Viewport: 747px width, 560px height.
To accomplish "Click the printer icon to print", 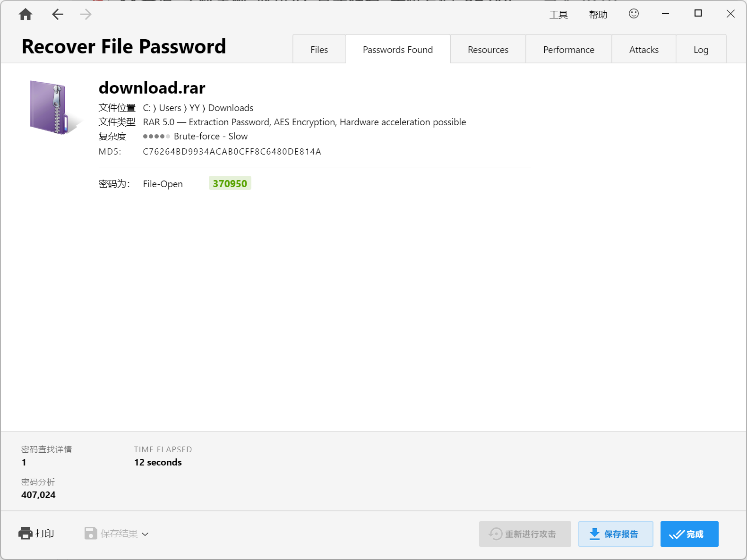I will (x=26, y=533).
